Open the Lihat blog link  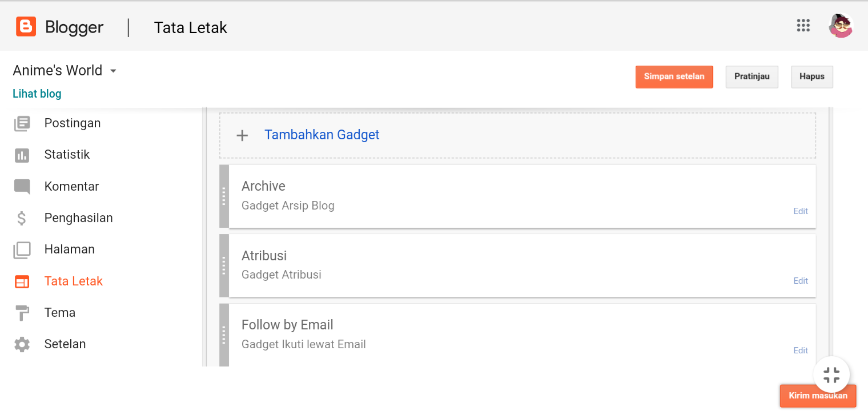[37, 94]
